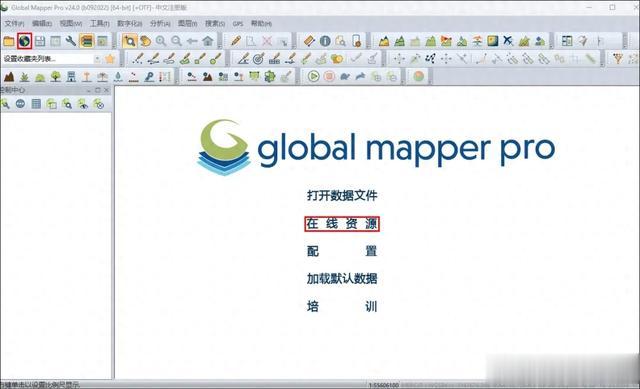Click the green play button icon
Viewport: 640px width, 389px height.
point(313,76)
